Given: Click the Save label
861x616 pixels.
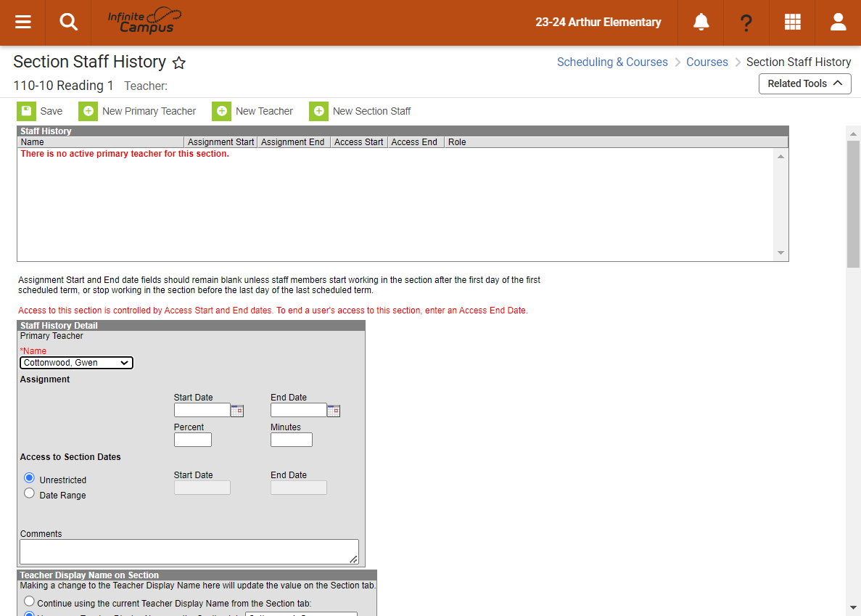Looking at the screenshot, I should pos(51,111).
